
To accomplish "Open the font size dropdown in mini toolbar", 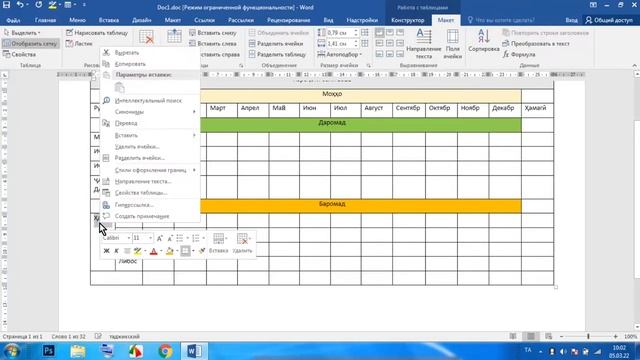I will click(x=150, y=238).
